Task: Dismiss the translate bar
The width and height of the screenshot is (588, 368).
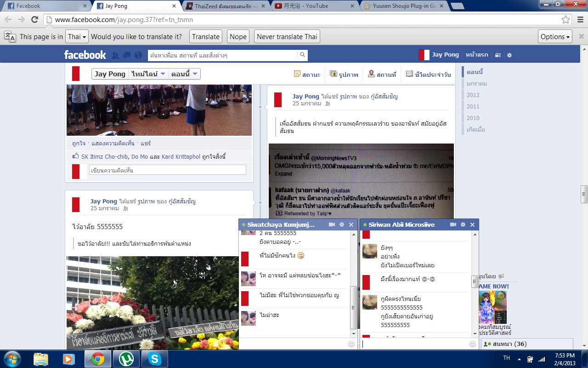Action: coord(581,36)
